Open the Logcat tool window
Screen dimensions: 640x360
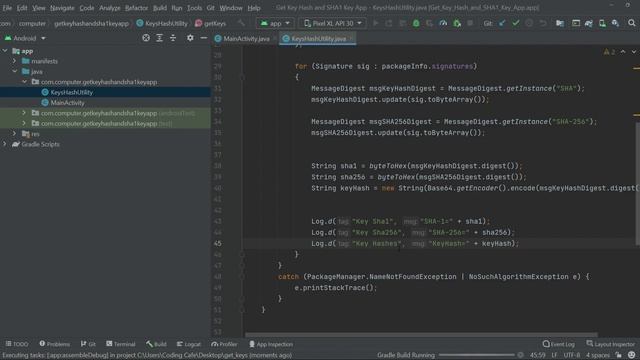189,344
